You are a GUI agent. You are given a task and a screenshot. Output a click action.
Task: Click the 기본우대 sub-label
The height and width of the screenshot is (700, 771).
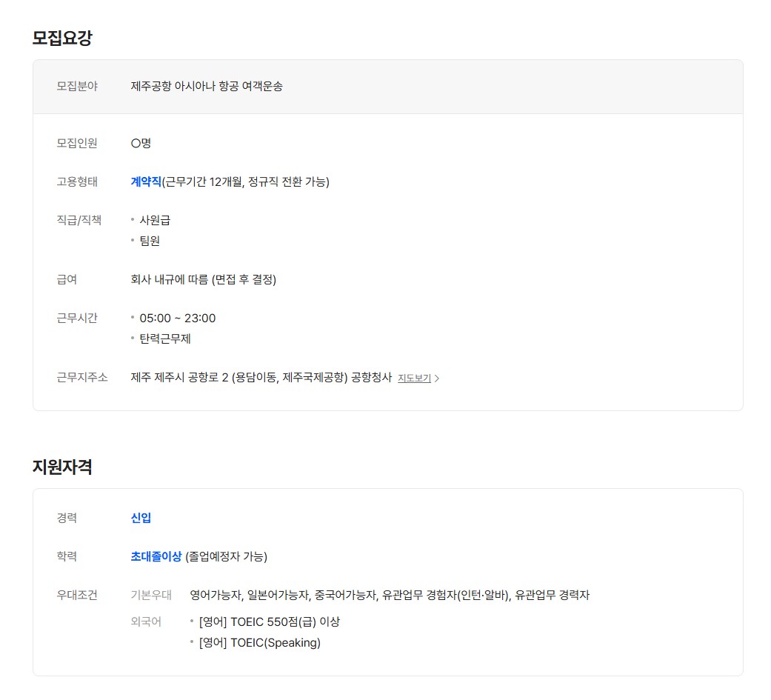151,595
